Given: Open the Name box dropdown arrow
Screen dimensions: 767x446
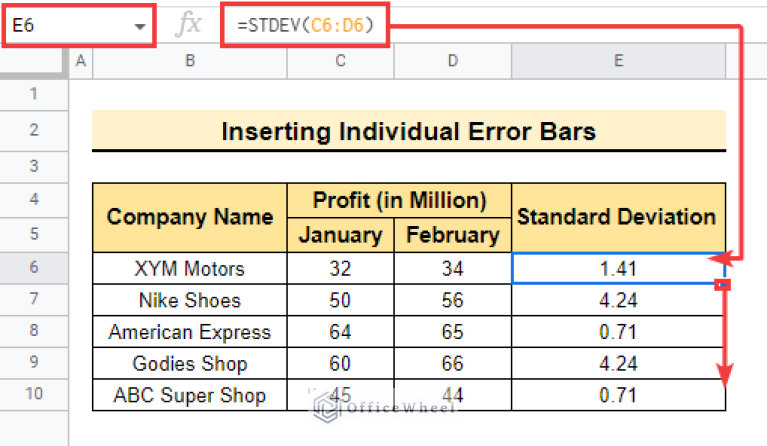Looking at the screenshot, I should 140,26.
